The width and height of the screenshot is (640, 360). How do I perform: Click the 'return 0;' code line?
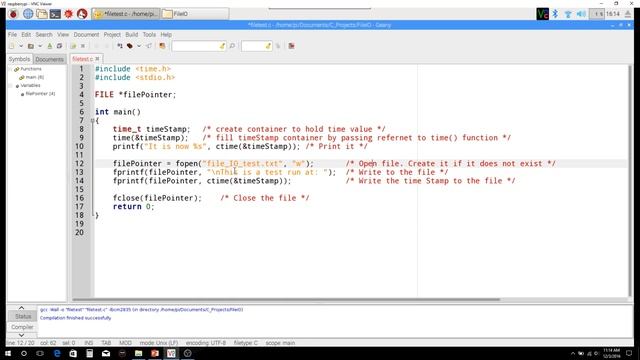133,207
